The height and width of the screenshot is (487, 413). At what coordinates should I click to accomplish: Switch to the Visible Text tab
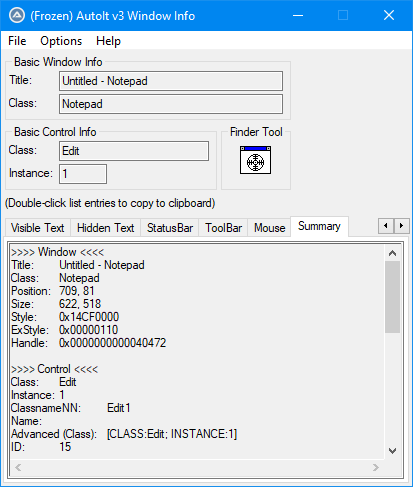tap(37, 228)
